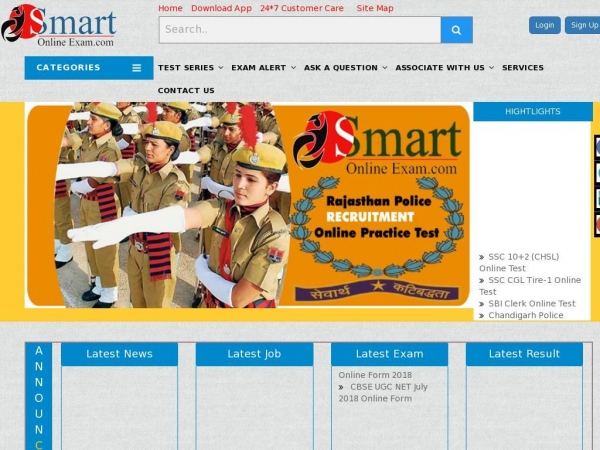
Task: Select the Latest News header
Action: point(119,354)
